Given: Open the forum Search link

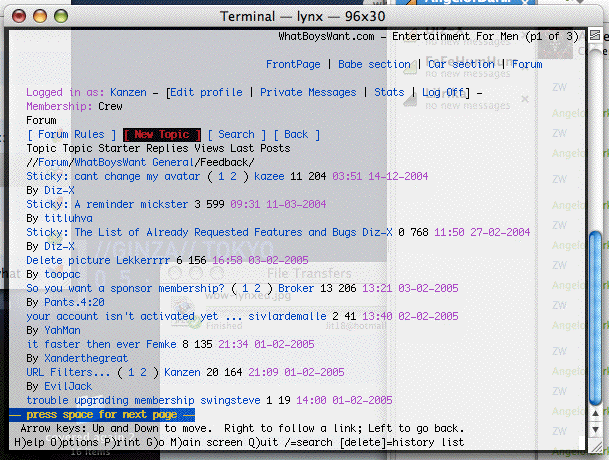Looking at the screenshot, I should [x=236, y=134].
